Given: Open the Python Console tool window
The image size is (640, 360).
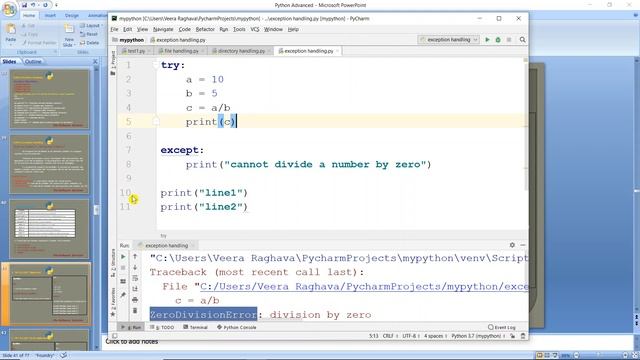Looking at the screenshot, I should (237, 327).
